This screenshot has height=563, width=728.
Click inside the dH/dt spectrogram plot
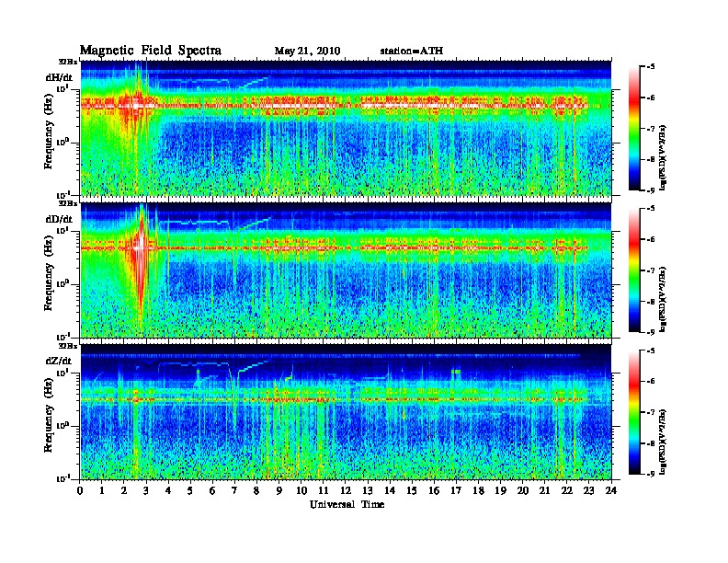[346, 128]
